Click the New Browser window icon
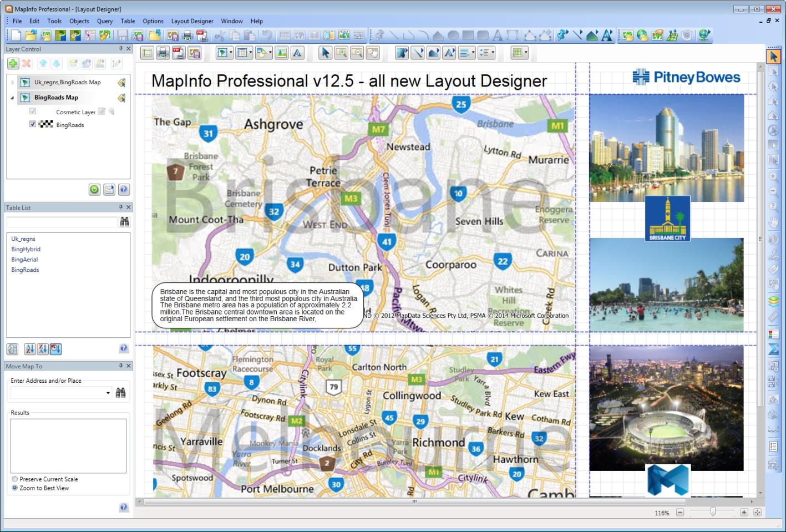786x532 pixels. coord(285,36)
